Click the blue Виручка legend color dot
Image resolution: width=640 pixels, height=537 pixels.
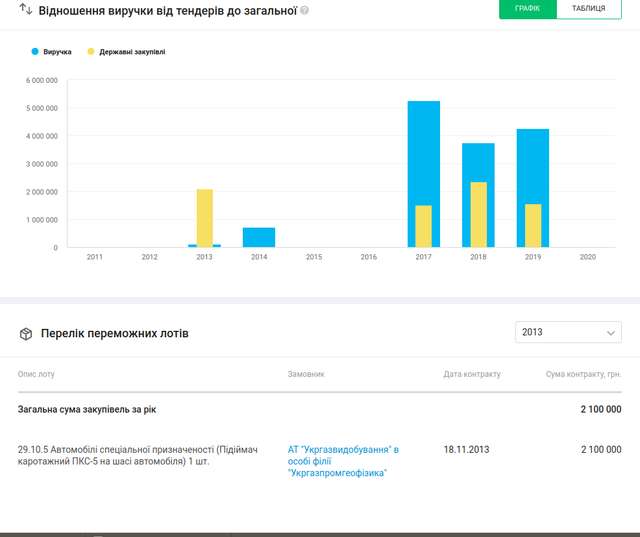click(x=36, y=51)
